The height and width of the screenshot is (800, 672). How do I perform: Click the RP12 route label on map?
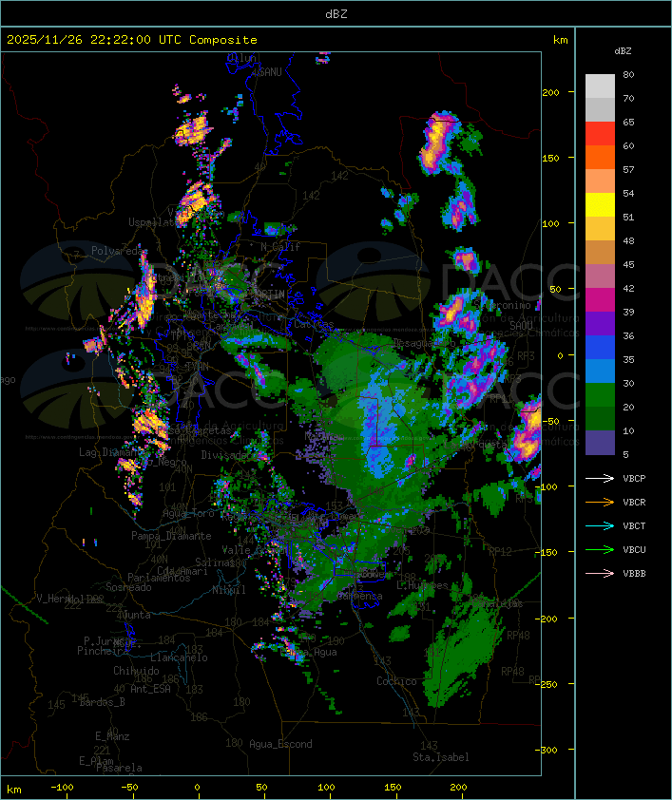tap(500, 551)
